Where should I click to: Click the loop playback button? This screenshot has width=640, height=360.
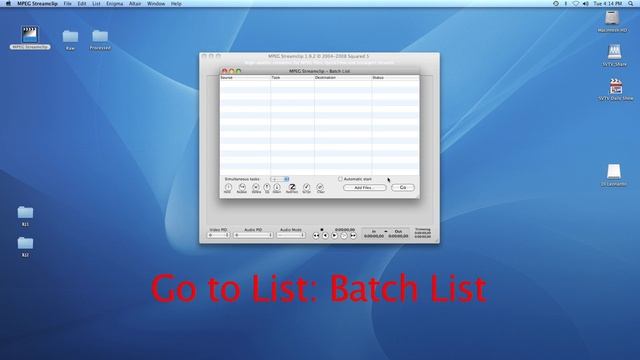344,236
